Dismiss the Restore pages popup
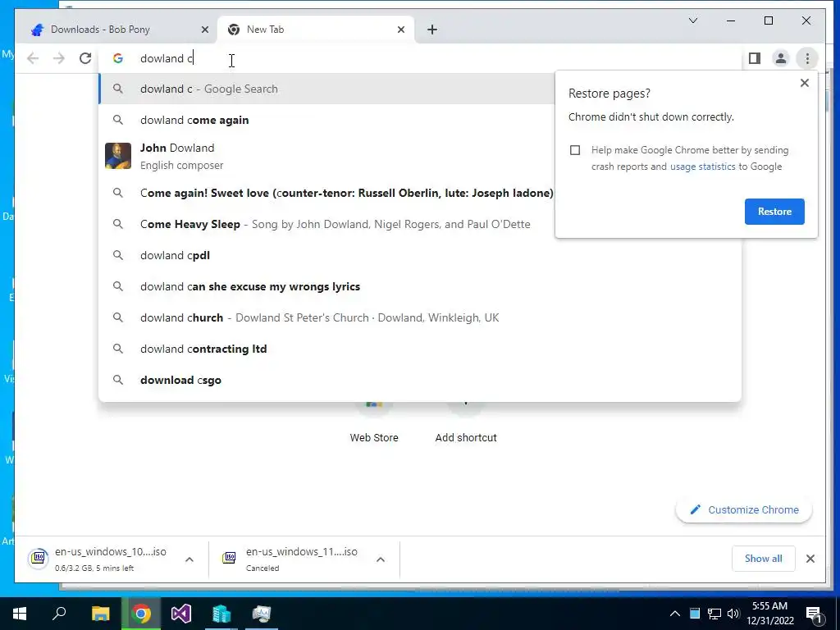The width and height of the screenshot is (840, 630). (x=804, y=83)
